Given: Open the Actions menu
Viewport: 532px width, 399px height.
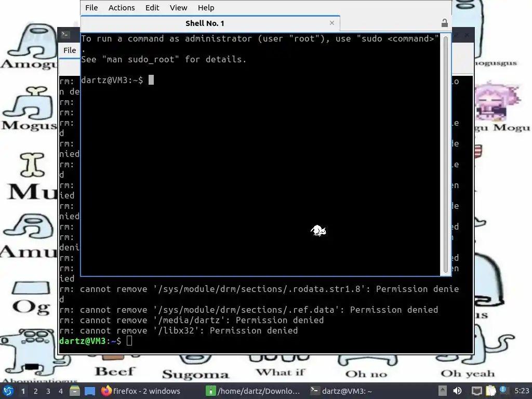Looking at the screenshot, I should 122,7.
